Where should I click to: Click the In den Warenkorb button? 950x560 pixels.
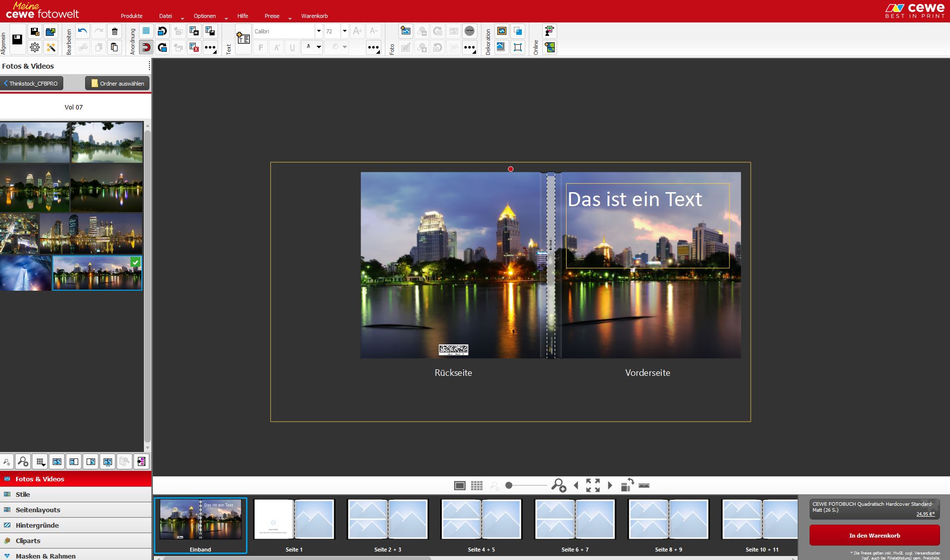[874, 536]
